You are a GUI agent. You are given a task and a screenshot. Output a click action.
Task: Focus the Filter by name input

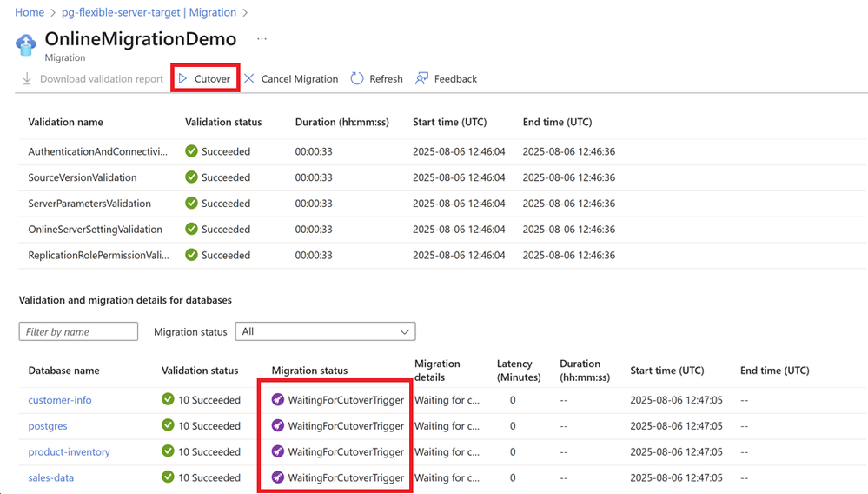pyautogui.click(x=78, y=331)
